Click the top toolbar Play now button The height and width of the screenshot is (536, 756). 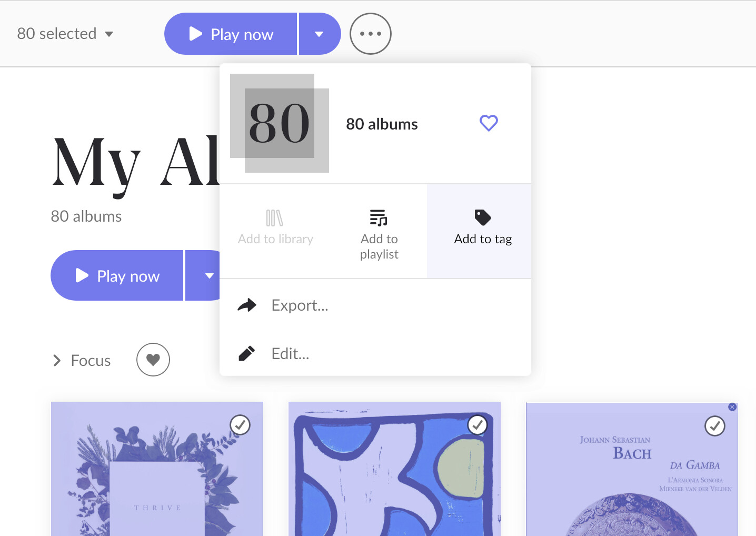tap(231, 34)
